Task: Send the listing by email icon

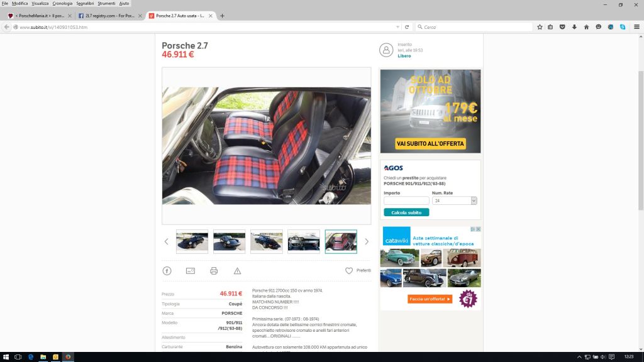Action: 191,271
